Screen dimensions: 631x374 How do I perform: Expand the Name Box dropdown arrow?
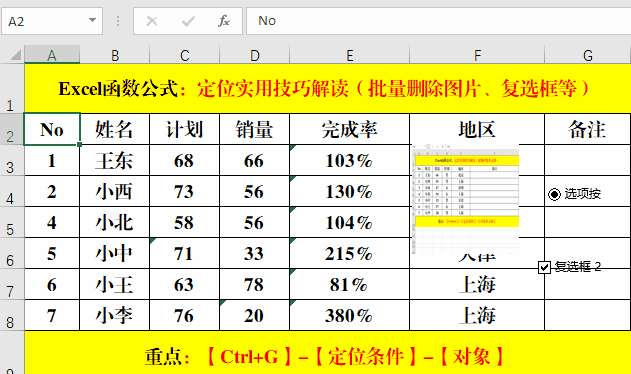(x=93, y=20)
